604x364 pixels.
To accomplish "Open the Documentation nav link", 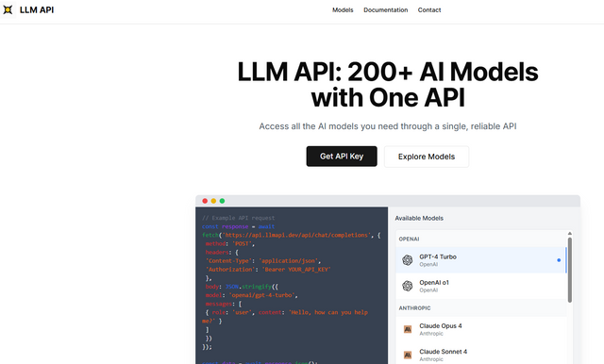I will coord(386,10).
